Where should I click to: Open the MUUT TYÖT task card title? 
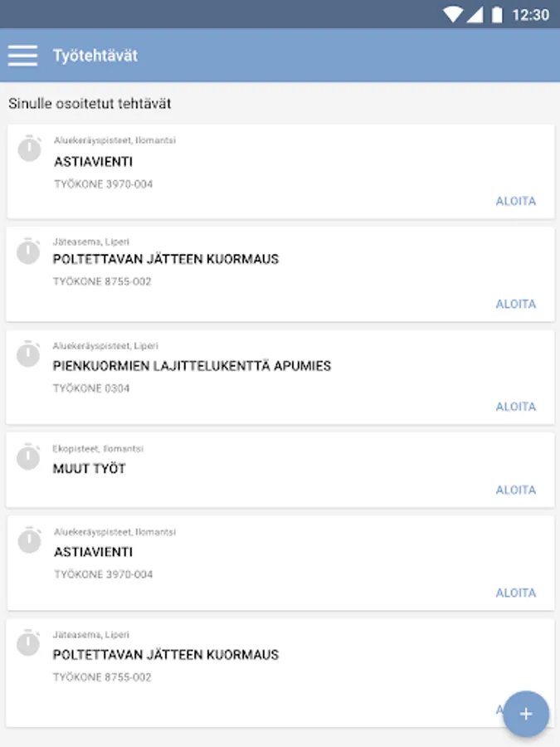(x=90, y=469)
